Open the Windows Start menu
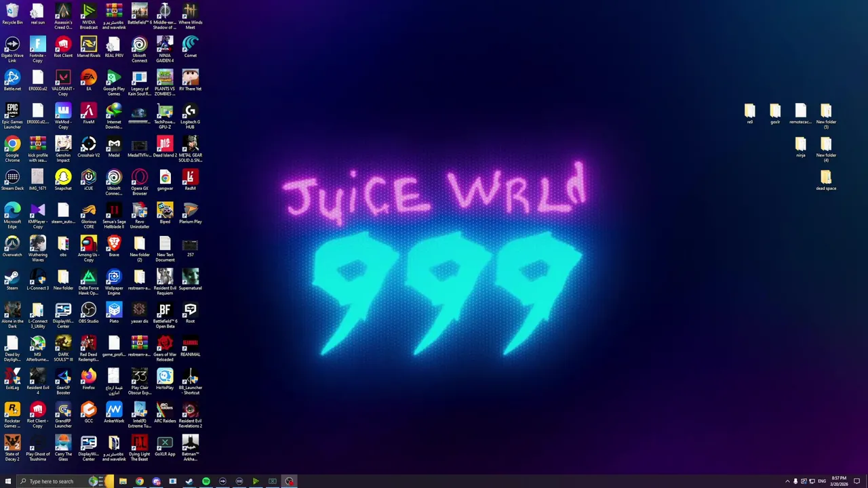The image size is (868, 488). tap(8, 481)
